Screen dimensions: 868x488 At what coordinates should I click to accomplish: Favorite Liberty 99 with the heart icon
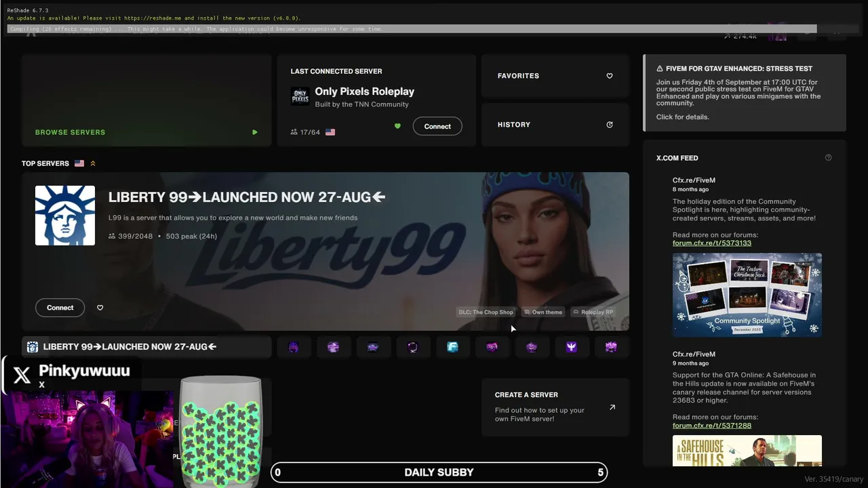tap(100, 308)
